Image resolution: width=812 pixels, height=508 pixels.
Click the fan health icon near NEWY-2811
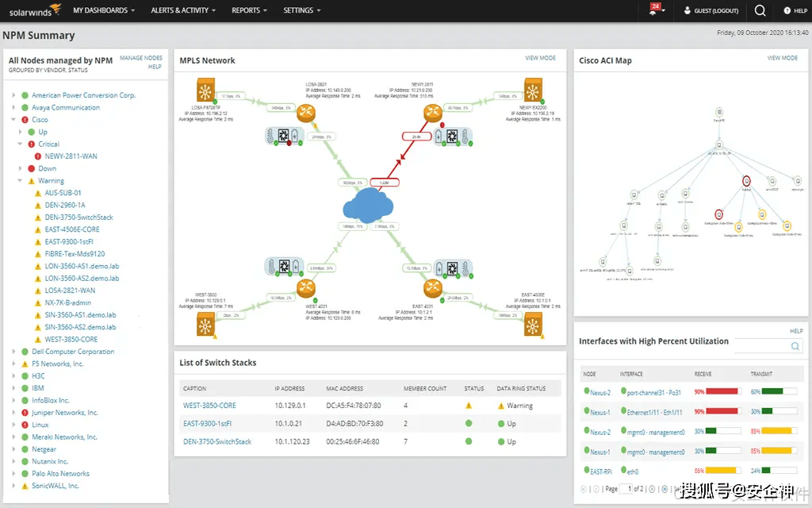[x=452, y=136]
